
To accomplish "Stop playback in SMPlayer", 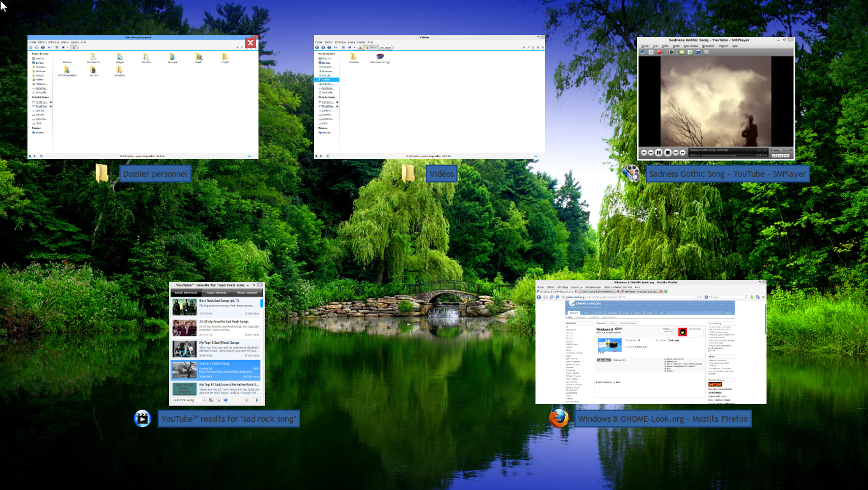I will point(668,152).
